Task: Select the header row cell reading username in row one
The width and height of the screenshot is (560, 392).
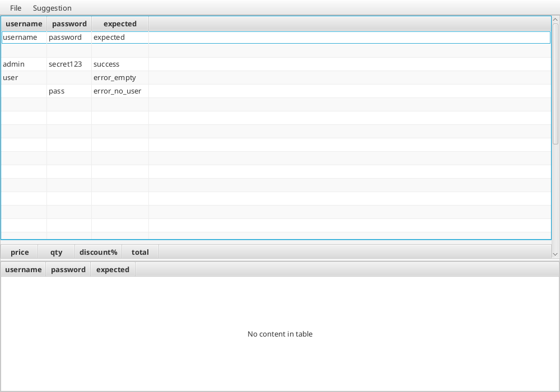Action: (x=24, y=37)
